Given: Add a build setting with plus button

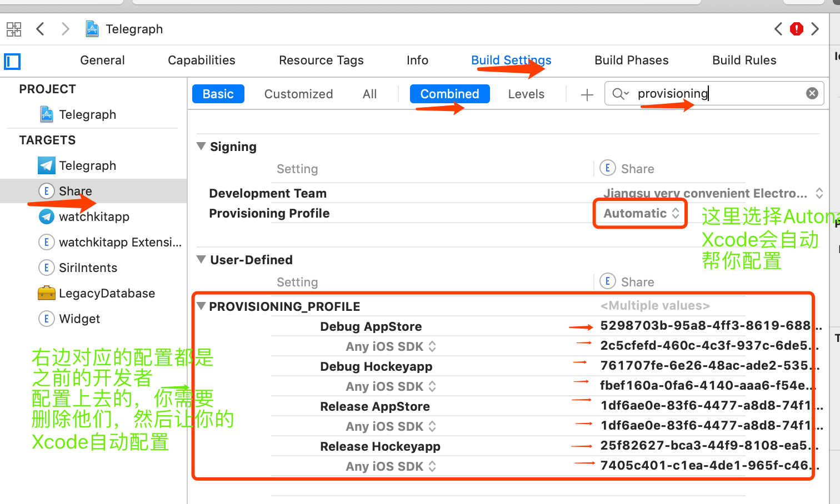Looking at the screenshot, I should [587, 94].
